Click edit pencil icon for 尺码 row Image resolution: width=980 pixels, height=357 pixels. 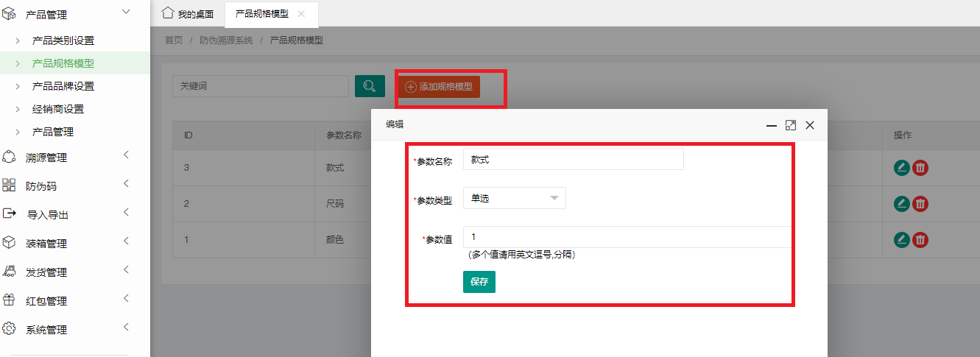(901, 204)
